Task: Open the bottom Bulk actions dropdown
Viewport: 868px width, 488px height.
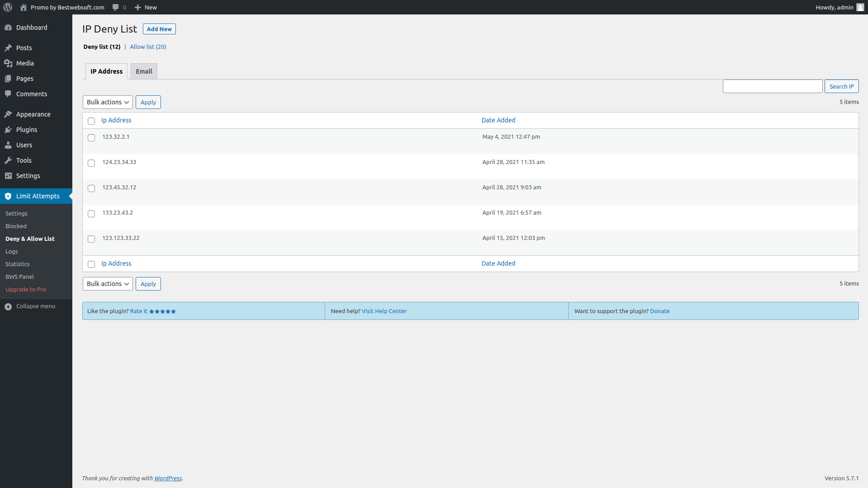Action: [x=108, y=284]
